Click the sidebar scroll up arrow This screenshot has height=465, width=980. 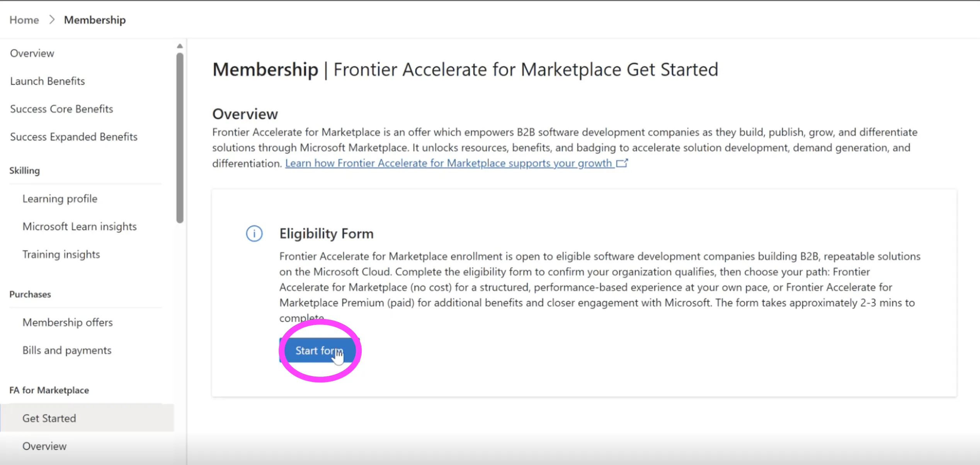(x=180, y=46)
